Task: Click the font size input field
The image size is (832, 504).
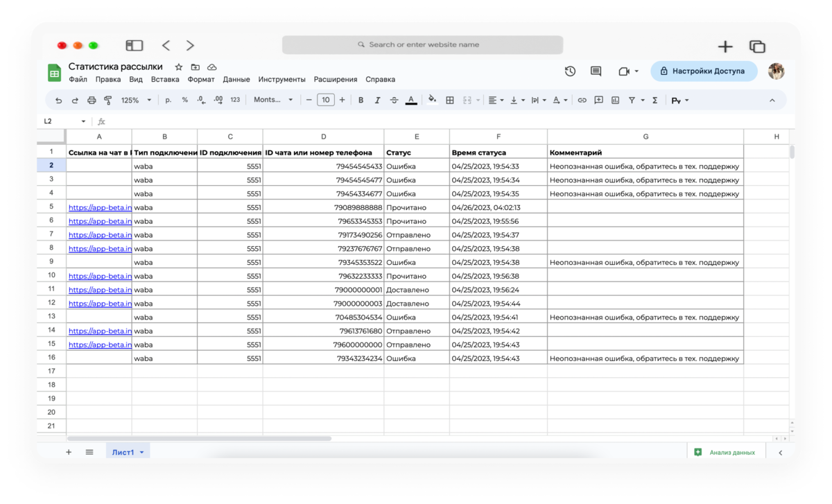Action: click(326, 101)
